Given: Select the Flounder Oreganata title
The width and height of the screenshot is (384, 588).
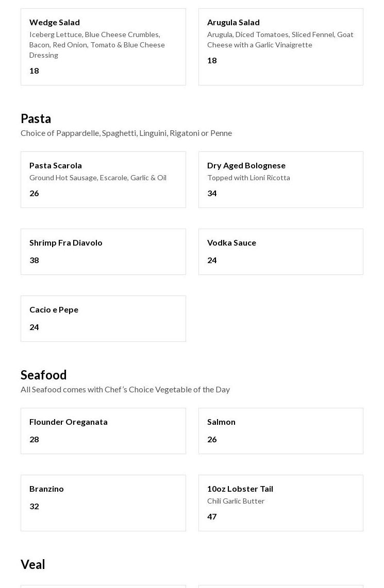Looking at the screenshot, I should (x=69, y=422).
